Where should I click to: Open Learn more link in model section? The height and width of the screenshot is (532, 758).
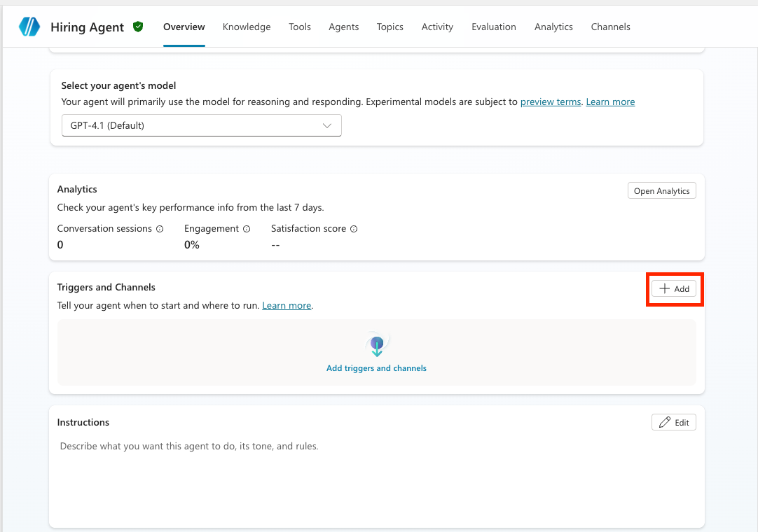click(611, 102)
